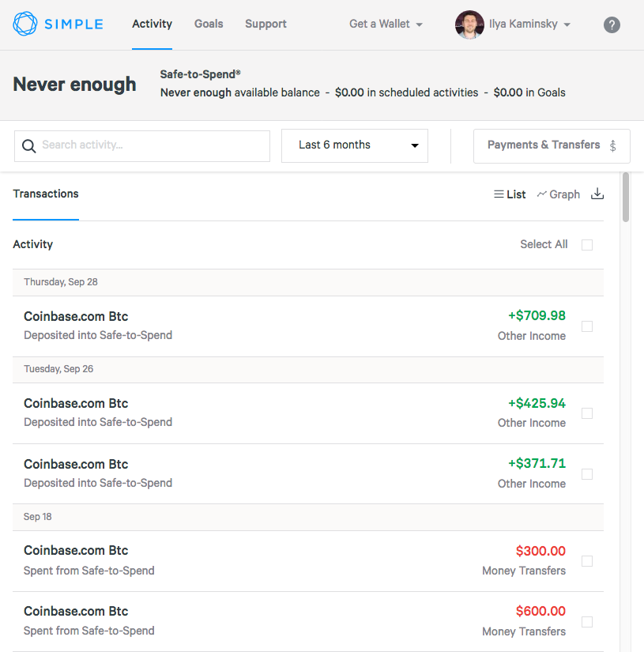Switch to Graph view
The width and height of the screenshot is (644, 652).
pyautogui.click(x=559, y=194)
